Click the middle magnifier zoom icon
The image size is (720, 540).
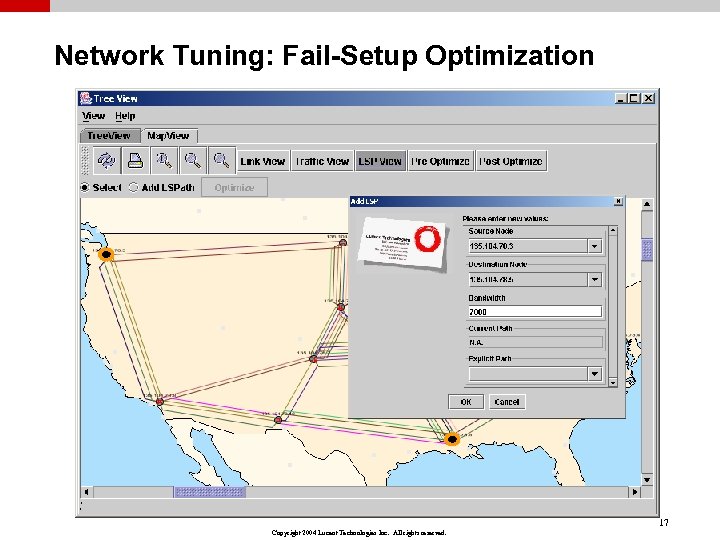(193, 161)
